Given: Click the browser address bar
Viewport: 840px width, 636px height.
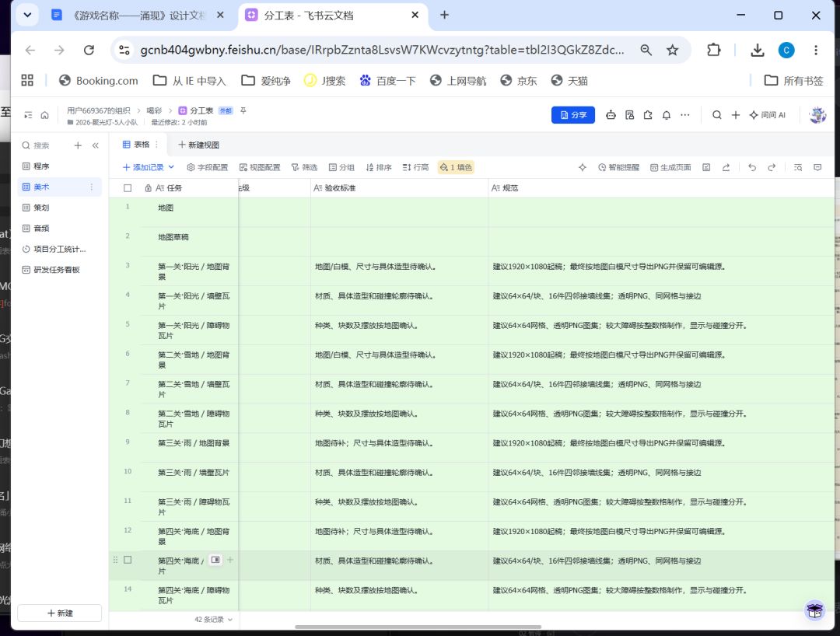Looking at the screenshot, I should pyautogui.click(x=382, y=51).
